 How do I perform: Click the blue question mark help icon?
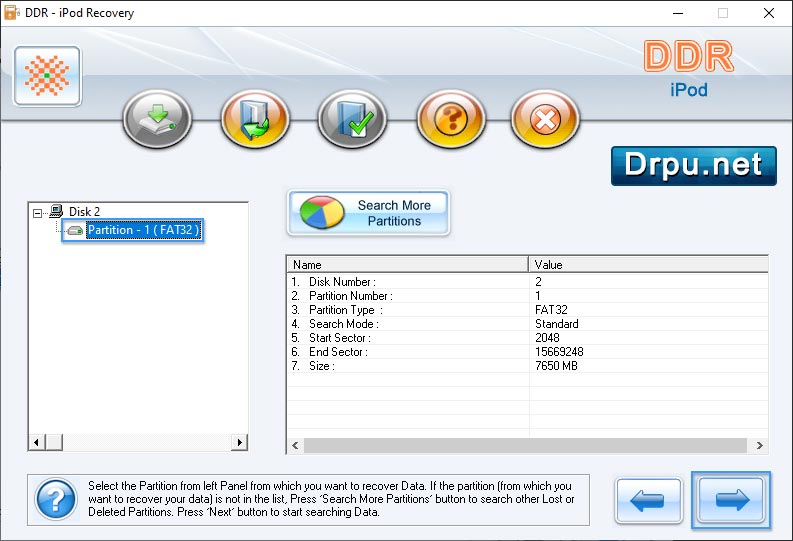click(56, 499)
